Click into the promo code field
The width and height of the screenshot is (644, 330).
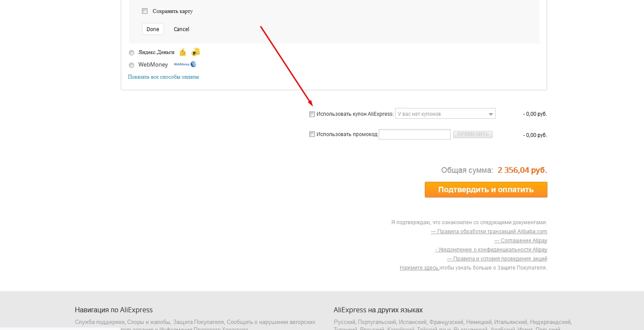coord(415,134)
